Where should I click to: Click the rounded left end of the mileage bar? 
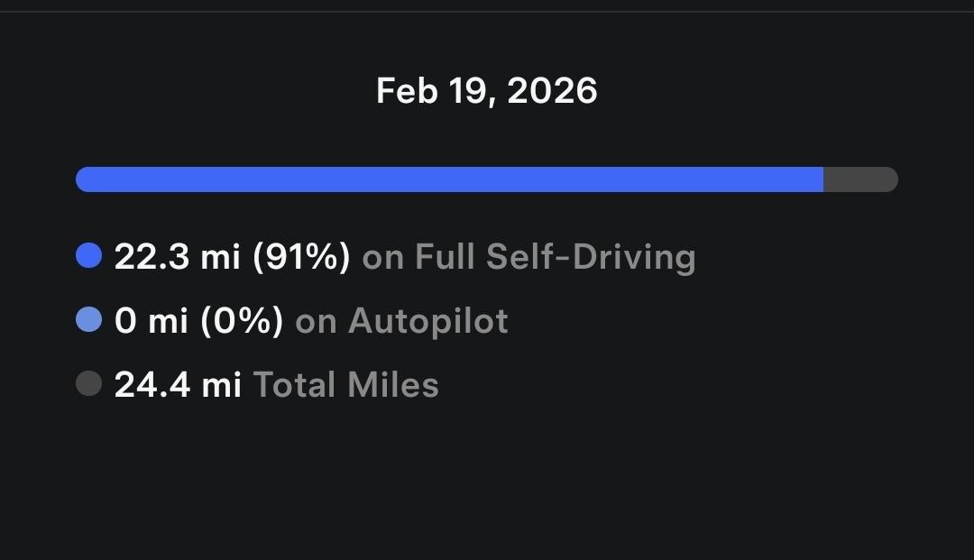(x=85, y=179)
